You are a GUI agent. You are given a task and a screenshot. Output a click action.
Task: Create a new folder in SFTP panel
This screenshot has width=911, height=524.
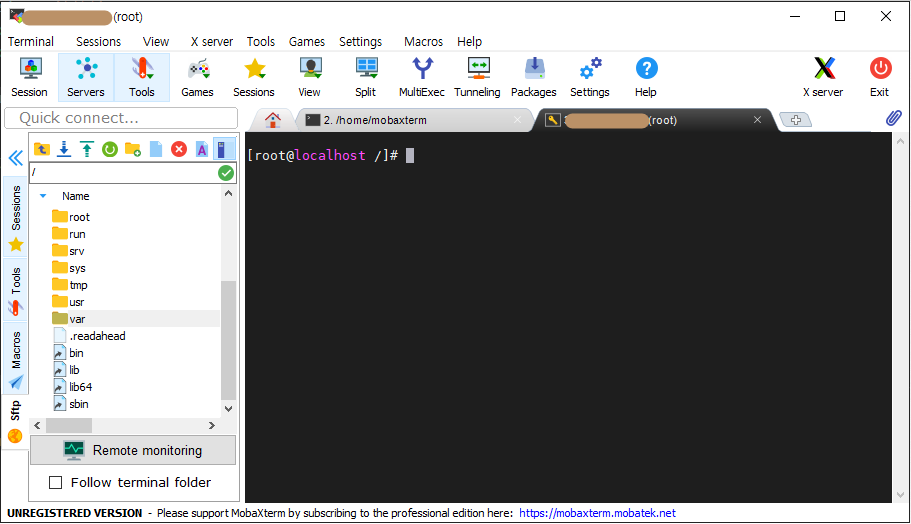[x=133, y=149]
